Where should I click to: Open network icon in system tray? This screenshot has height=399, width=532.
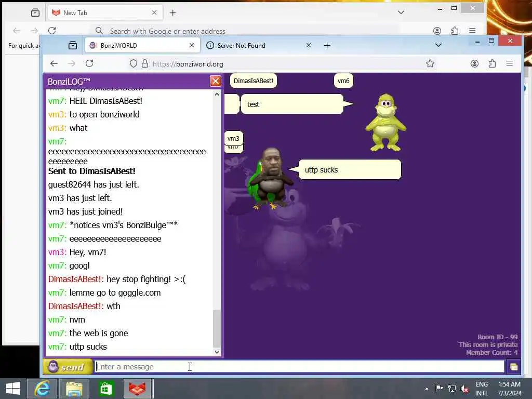point(451,389)
